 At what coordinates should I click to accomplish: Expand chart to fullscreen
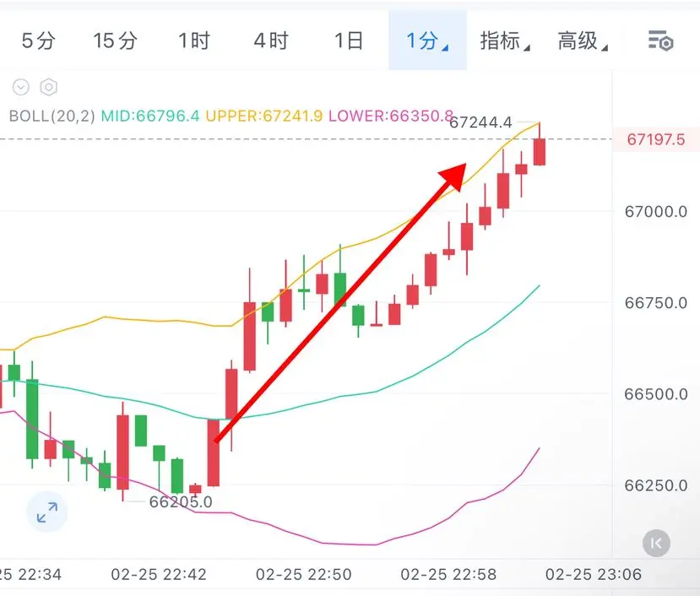coord(47,512)
